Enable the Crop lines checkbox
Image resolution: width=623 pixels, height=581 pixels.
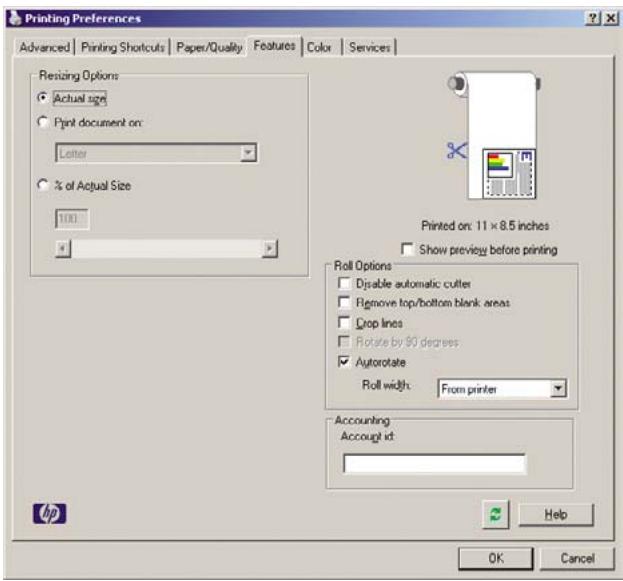[344, 322]
